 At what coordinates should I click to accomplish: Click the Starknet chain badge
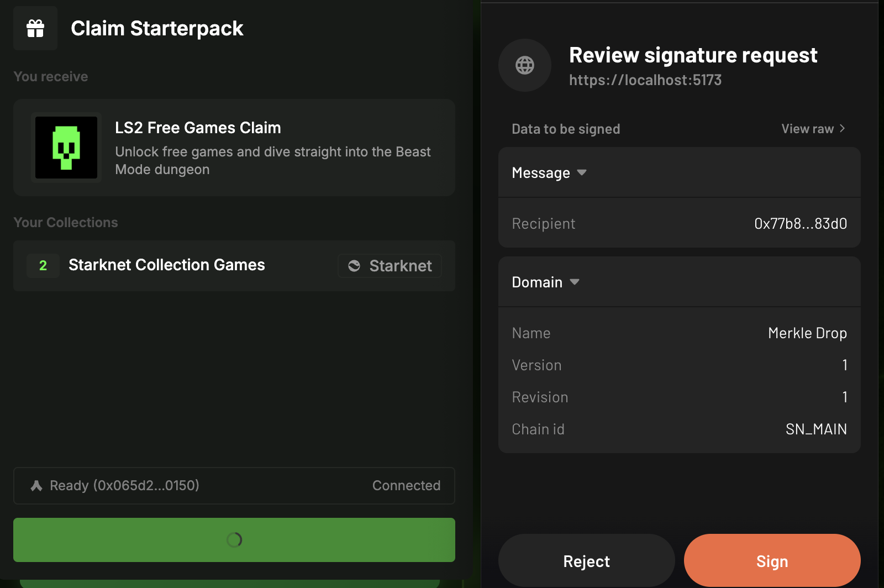click(x=390, y=266)
